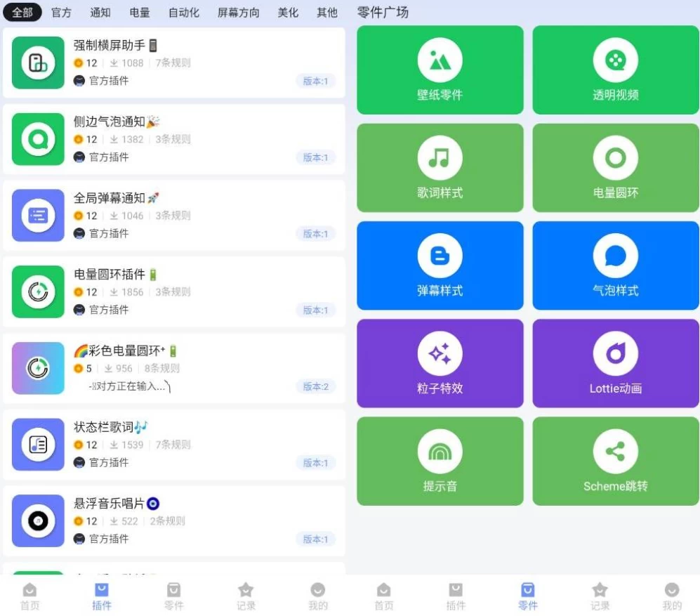This screenshot has height=616, width=700.
Task: Tap the 版本:2 badge on 彩色电量圆环
Action: pyautogui.click(x=315, y=386)
